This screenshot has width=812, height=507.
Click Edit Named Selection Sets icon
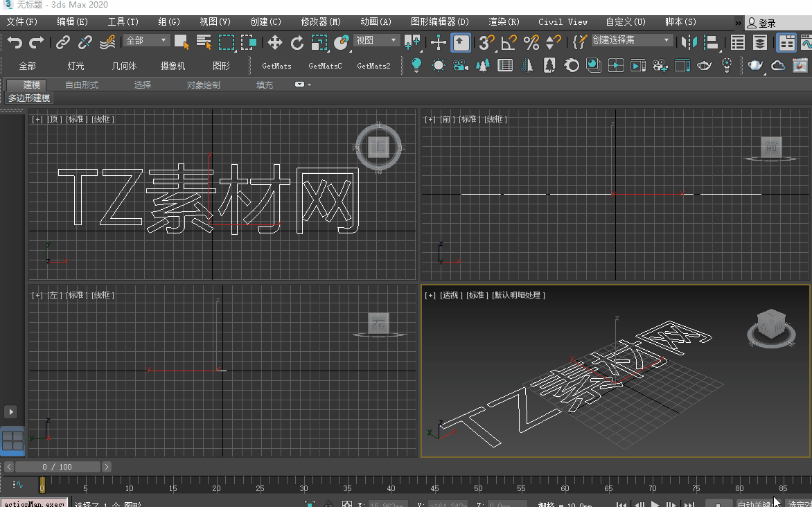(579, 42)
